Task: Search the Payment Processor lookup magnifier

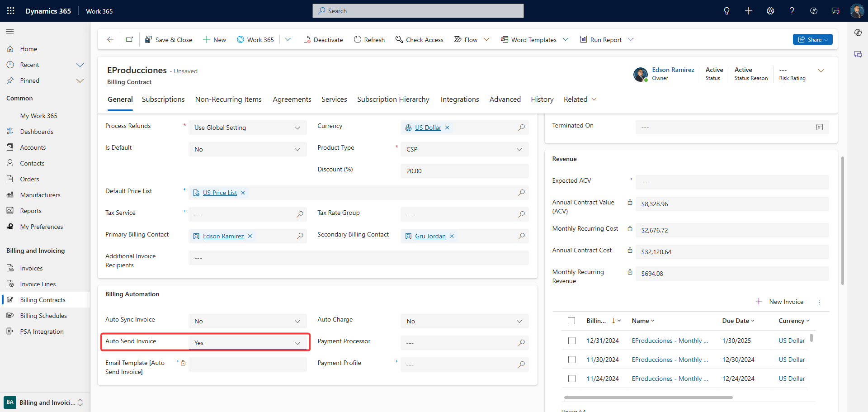Action: click(x=522, y=343)
